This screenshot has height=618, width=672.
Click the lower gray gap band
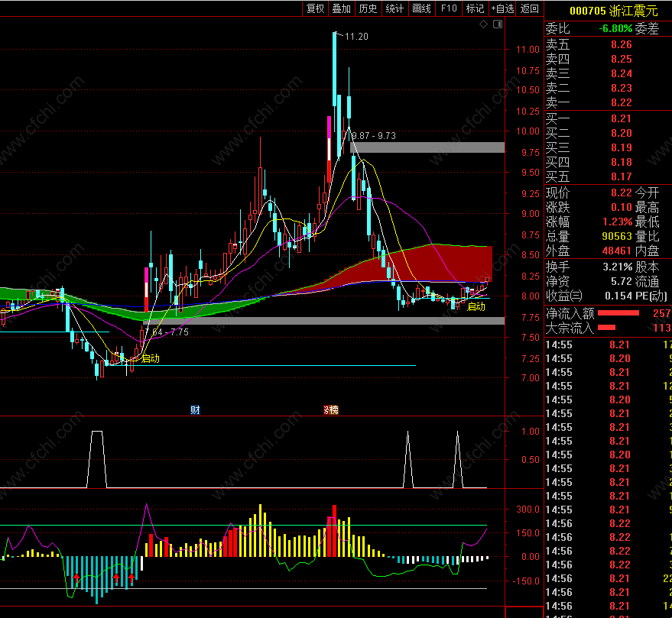pos(324,321)
